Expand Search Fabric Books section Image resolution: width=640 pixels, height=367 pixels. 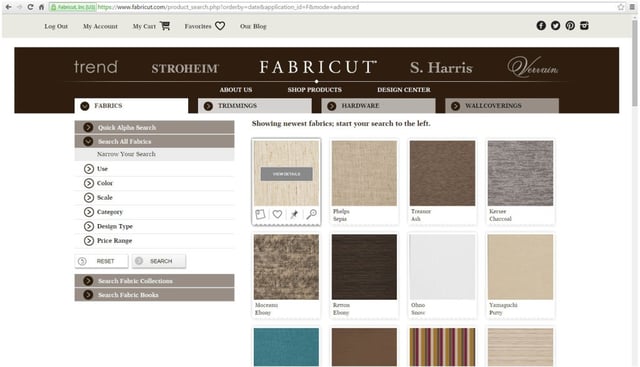(x=154, y=295)
